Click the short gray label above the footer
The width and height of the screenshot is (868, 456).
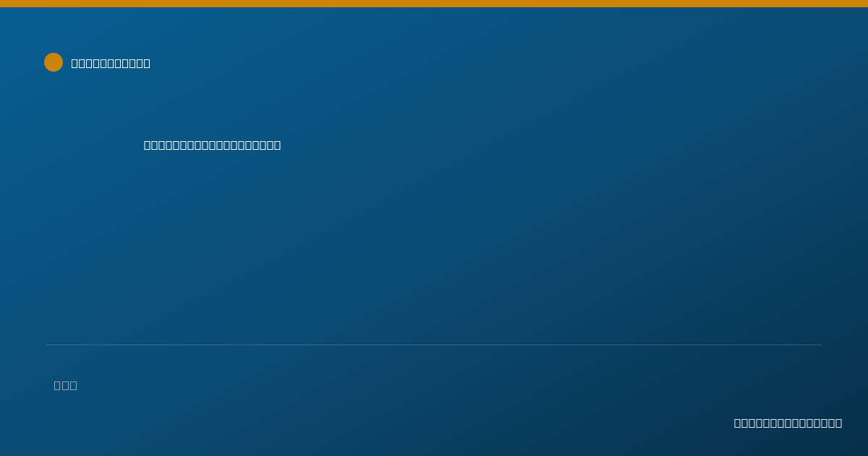(x=65, y=385)
